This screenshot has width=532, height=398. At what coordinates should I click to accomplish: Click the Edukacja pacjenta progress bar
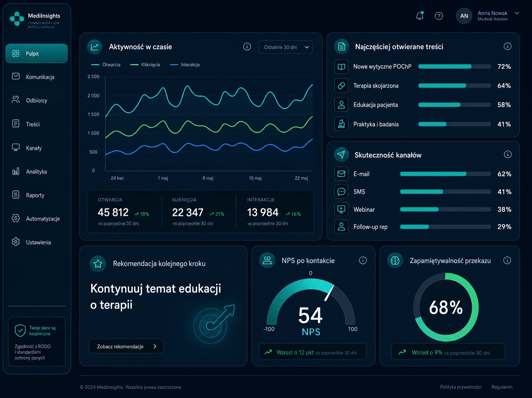(x=455, y=105)
